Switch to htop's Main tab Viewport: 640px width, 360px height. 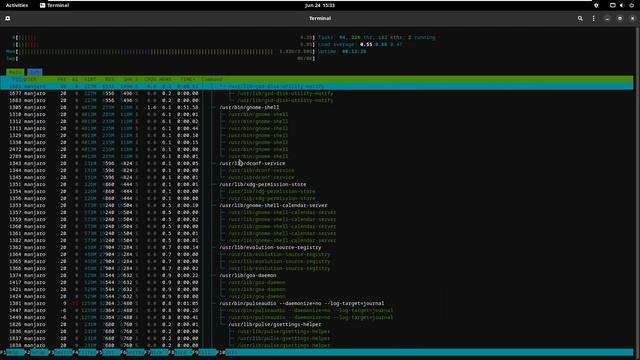[x=15, y=72]
